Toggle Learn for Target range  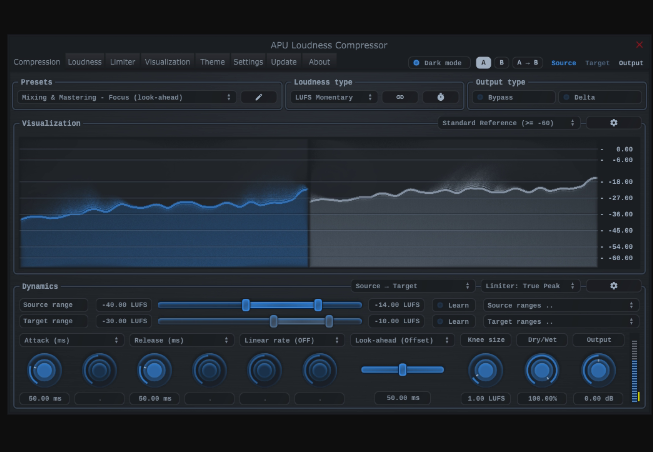click(x=454, y=322)
